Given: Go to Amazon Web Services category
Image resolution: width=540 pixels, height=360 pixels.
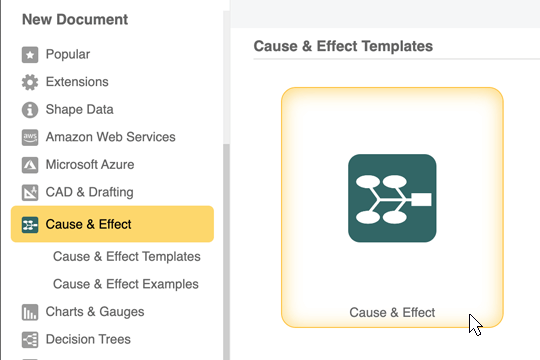Looking at the screenshot, I should (111, 137).
